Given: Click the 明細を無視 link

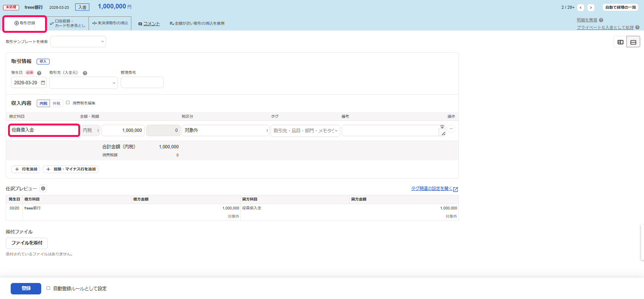Looking at the screenshot, I should coord(587,20).
